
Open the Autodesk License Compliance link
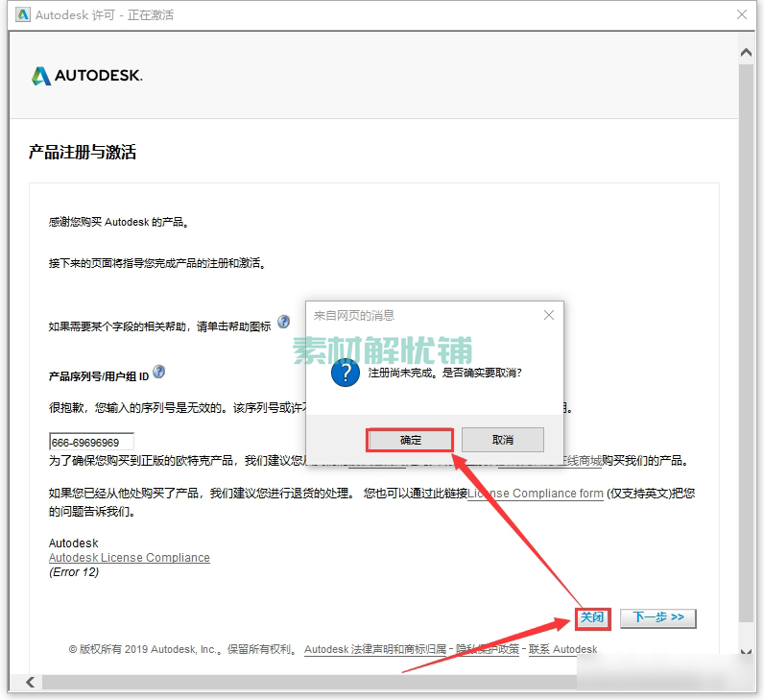coord(130,558)
